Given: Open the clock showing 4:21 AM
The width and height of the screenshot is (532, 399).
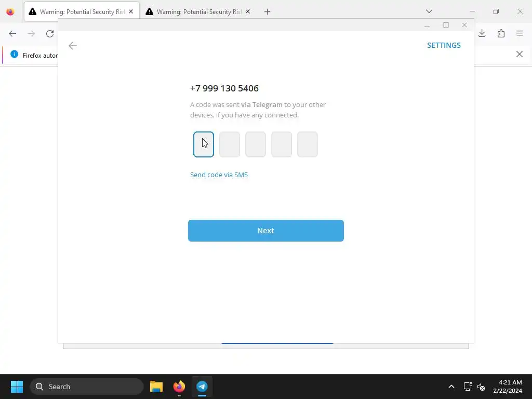Looking at the screenshot, I should pos(508,387).
